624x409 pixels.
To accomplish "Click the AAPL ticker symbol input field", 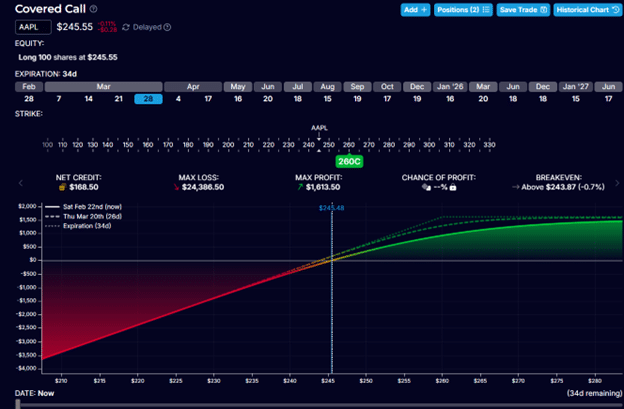I will pyautogui.click(x=33, y=26).
